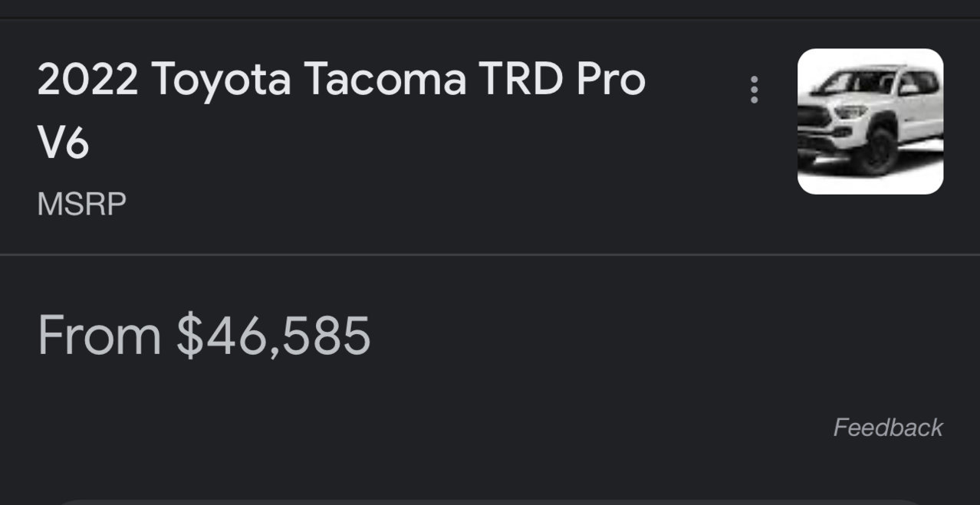
Task: Click the Feedback link
Action: (888, 427)
